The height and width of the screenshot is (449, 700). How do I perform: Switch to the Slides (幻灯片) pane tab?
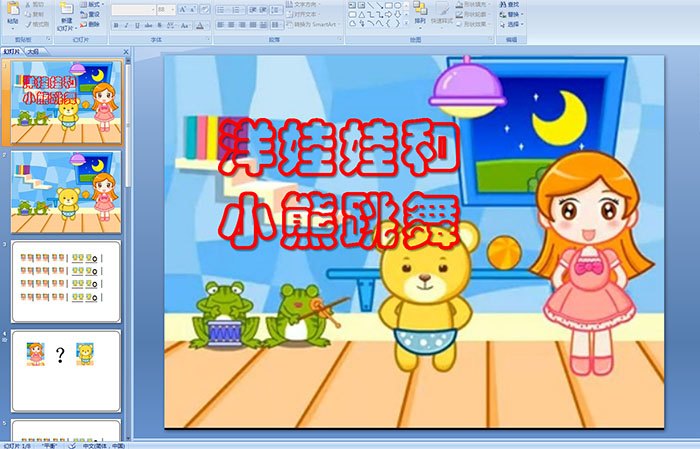click(x=12, y=52)
